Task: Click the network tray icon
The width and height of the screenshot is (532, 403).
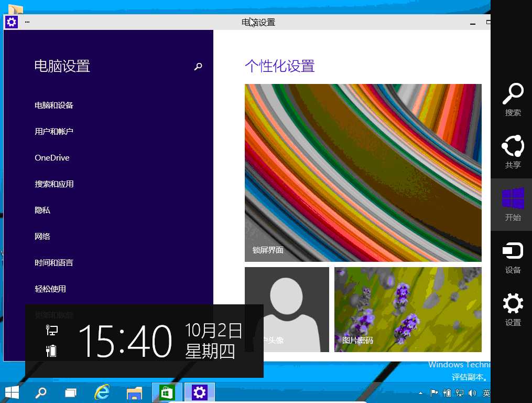Action: pos(459,393)
